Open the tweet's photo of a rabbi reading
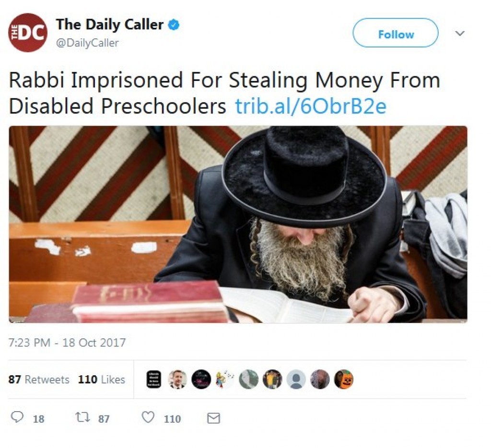The image size is (491, 448). 238,224
